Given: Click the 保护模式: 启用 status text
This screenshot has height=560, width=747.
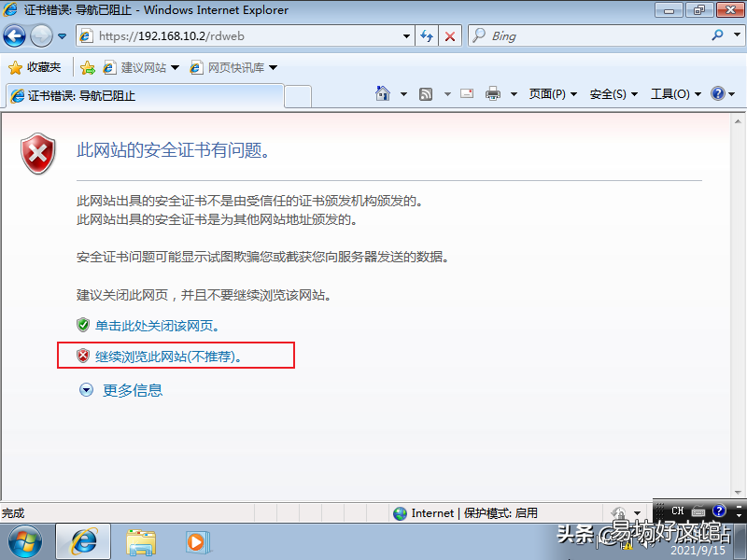Looking at the screenshot, I should (x=500, y=513).
